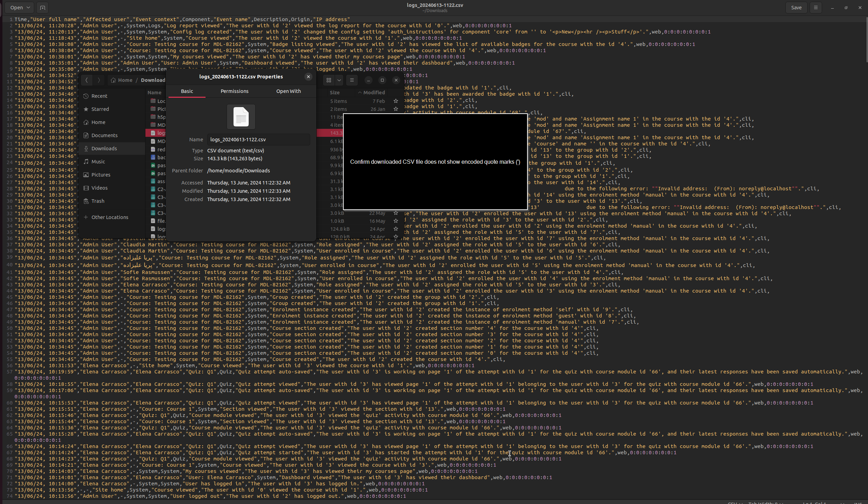Click the window title 'logs_20240613-1122.csv'
This screenshot has width=868, height=504.
click(x=435, y=5)
